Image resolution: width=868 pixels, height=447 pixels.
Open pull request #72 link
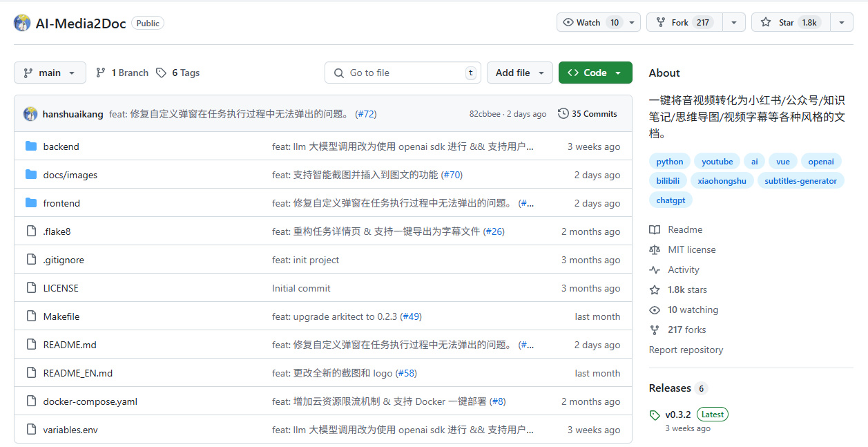tap(366, 114)
